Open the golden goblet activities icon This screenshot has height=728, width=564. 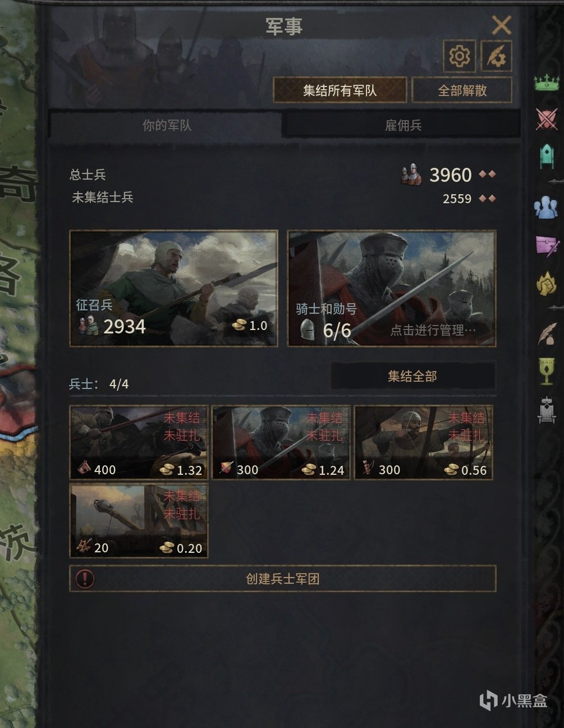[x=547, y=371]
